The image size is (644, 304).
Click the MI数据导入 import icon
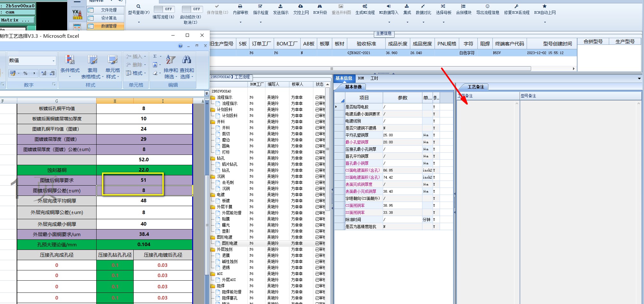[389, 6]
